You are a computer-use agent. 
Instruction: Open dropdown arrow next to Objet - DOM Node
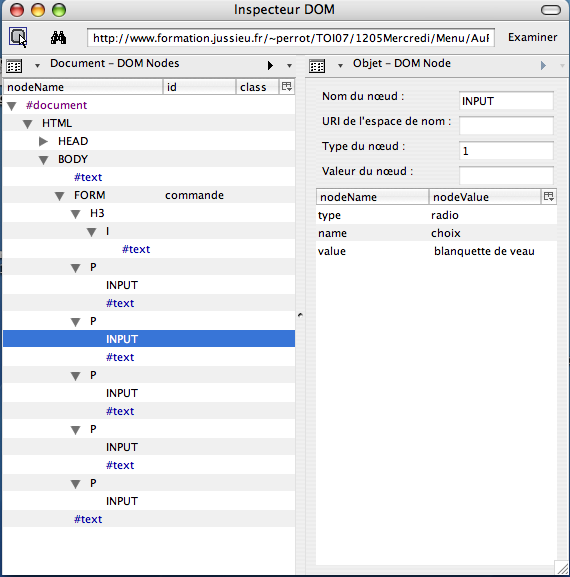(x=340, y=66)
